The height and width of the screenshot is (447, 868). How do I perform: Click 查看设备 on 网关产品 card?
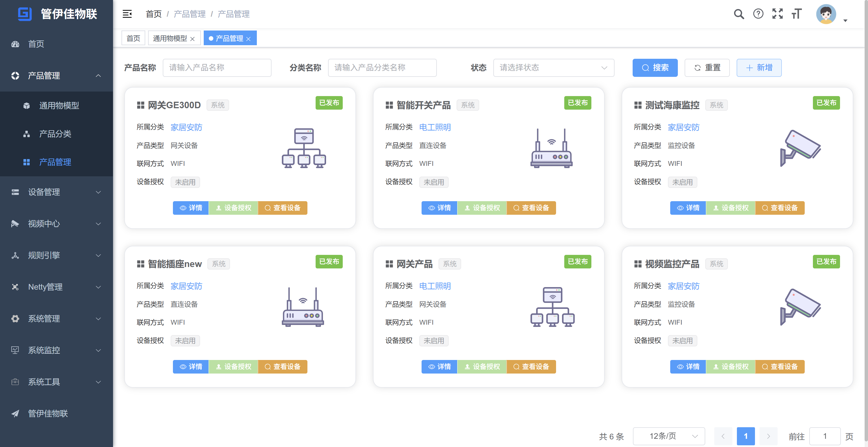click(x=531, y=366)
